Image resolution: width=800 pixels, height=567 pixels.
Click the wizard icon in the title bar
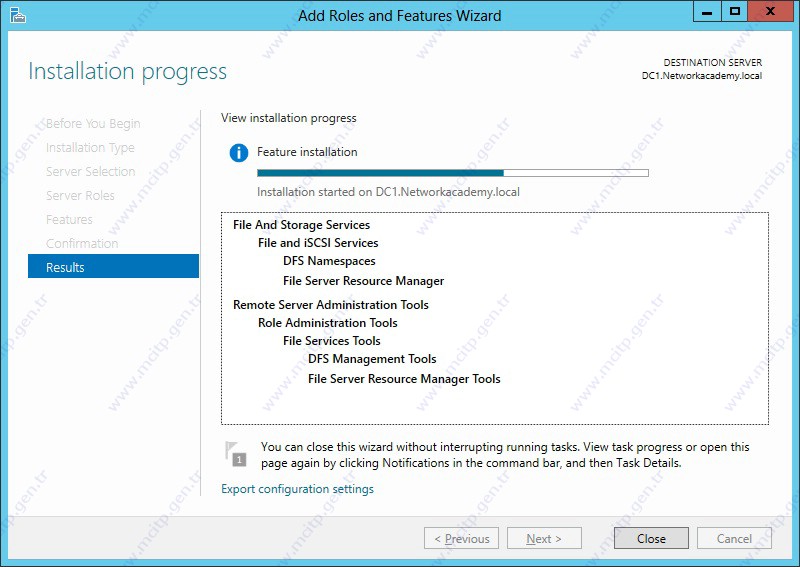tap(18, 15)
